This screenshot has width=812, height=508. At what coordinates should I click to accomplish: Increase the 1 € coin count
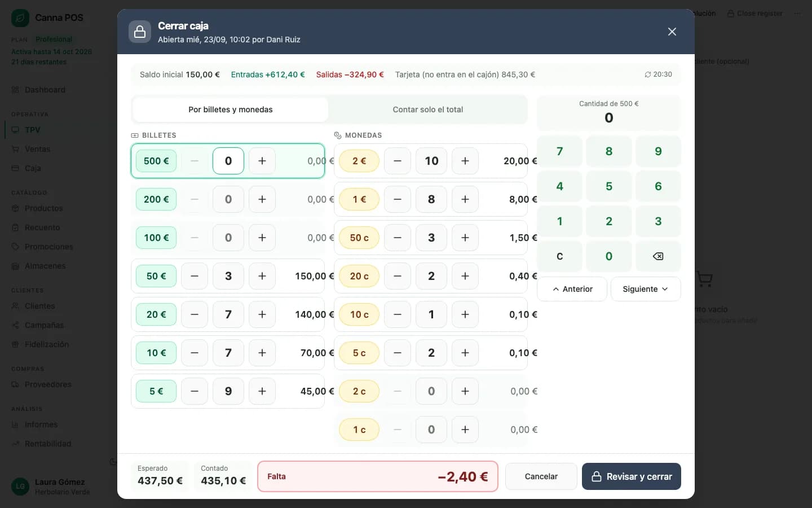tap(465, 199)
